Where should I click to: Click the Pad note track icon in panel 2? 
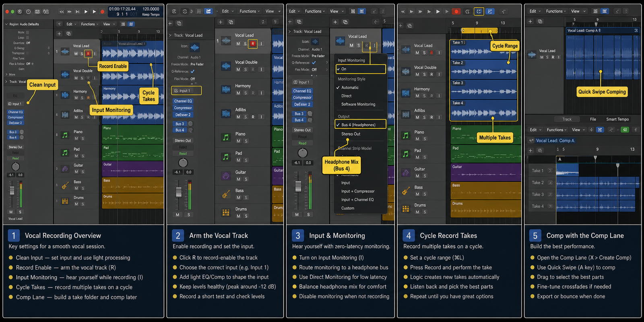pyautogui.click(x=226, y=157)
